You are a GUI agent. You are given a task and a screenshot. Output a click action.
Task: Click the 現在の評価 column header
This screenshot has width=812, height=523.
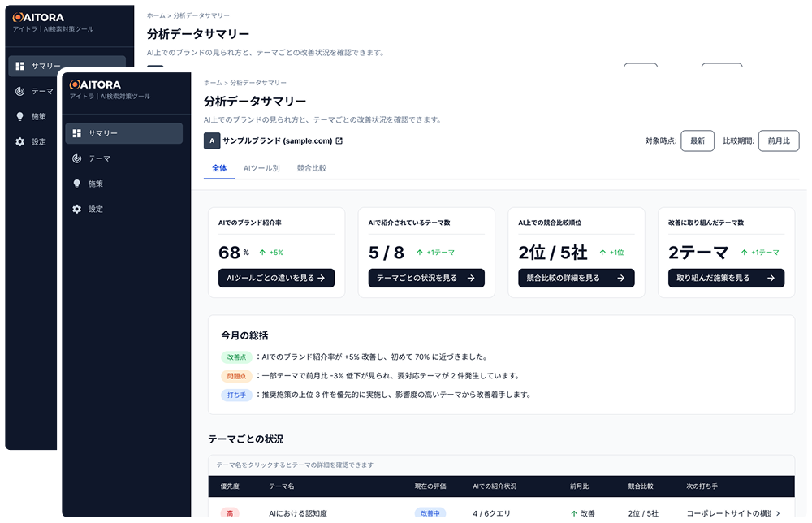(430, 486)
